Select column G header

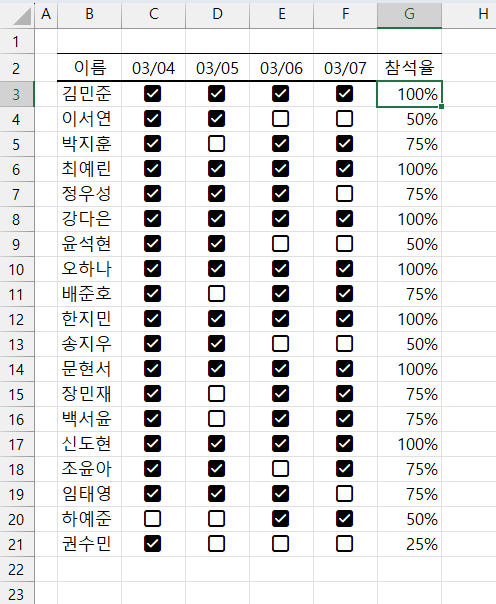(x=409, y=15)
